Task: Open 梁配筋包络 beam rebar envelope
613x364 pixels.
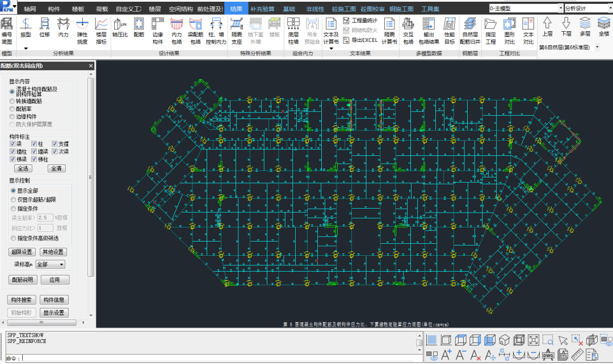Action: (195, 31)
